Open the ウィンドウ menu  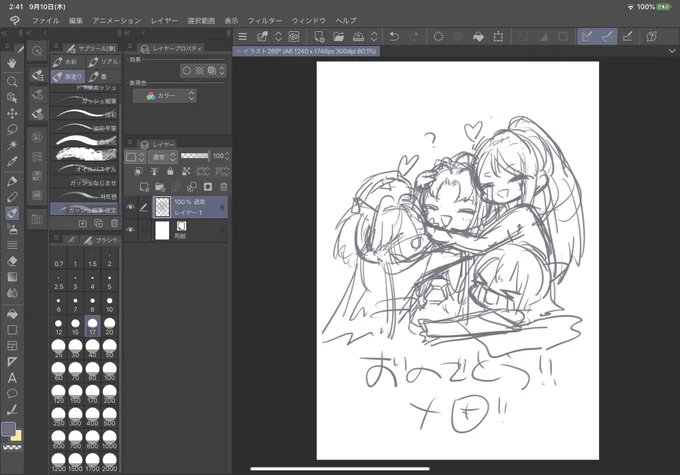tap(309, 20)
